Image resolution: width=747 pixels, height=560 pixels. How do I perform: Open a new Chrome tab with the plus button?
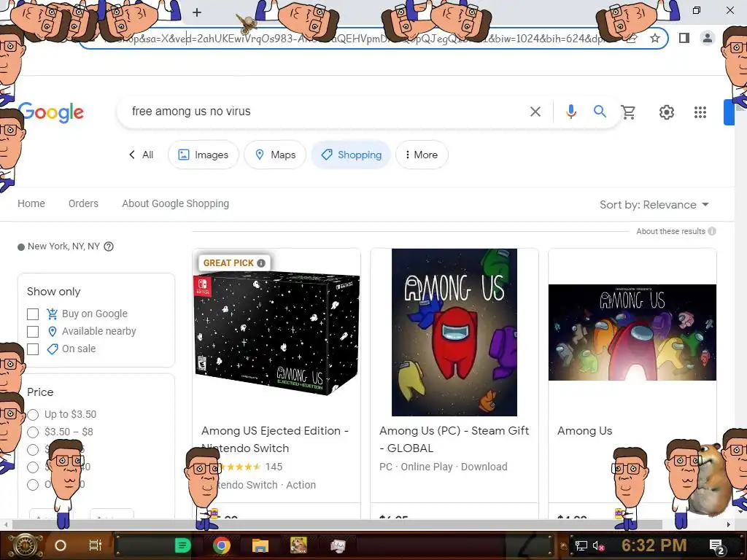197,12
